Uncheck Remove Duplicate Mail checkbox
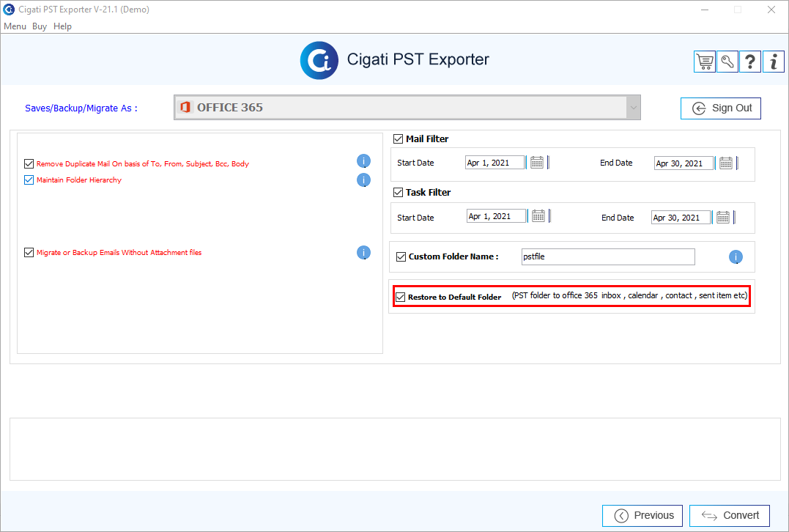The height and width of the screenshot is (532, 789). 29,164
